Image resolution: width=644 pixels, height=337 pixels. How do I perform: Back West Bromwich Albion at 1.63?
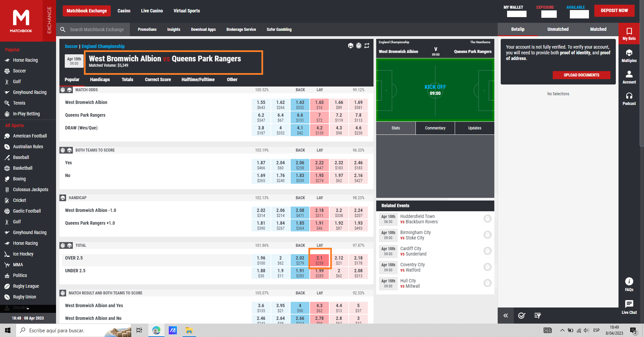tap(300, 105)
